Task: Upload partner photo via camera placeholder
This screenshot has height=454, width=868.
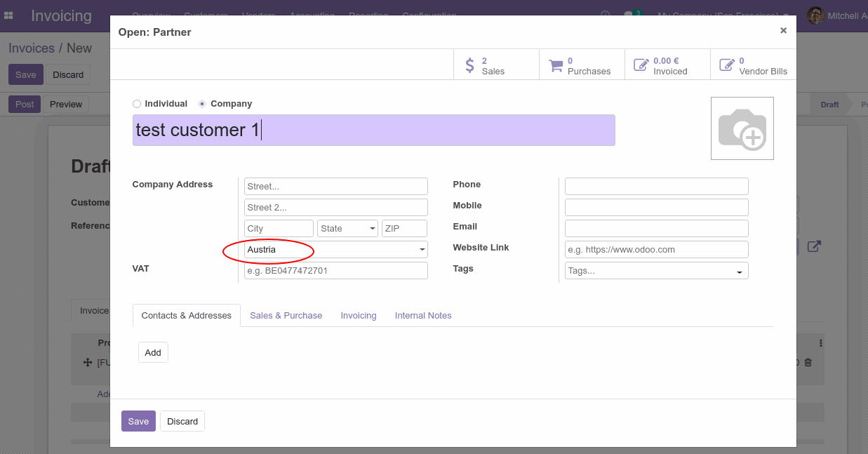Action: coord(742,128)
